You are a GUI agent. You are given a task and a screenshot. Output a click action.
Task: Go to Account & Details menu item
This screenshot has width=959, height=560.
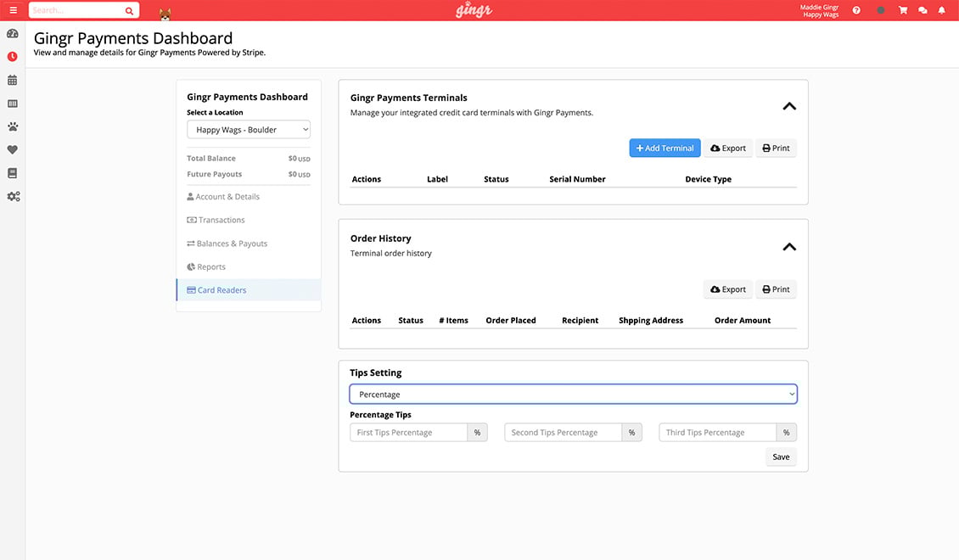(227, 197)
